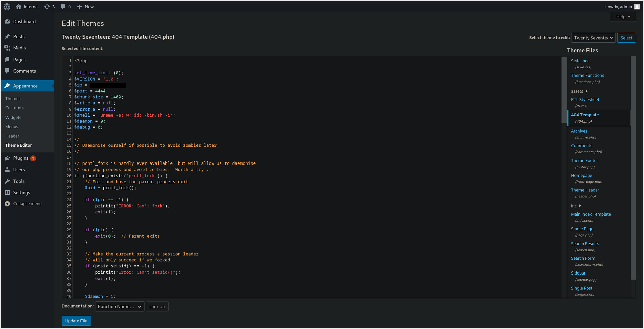
Task: Click the Select theme button
Action: coord(626,38)
